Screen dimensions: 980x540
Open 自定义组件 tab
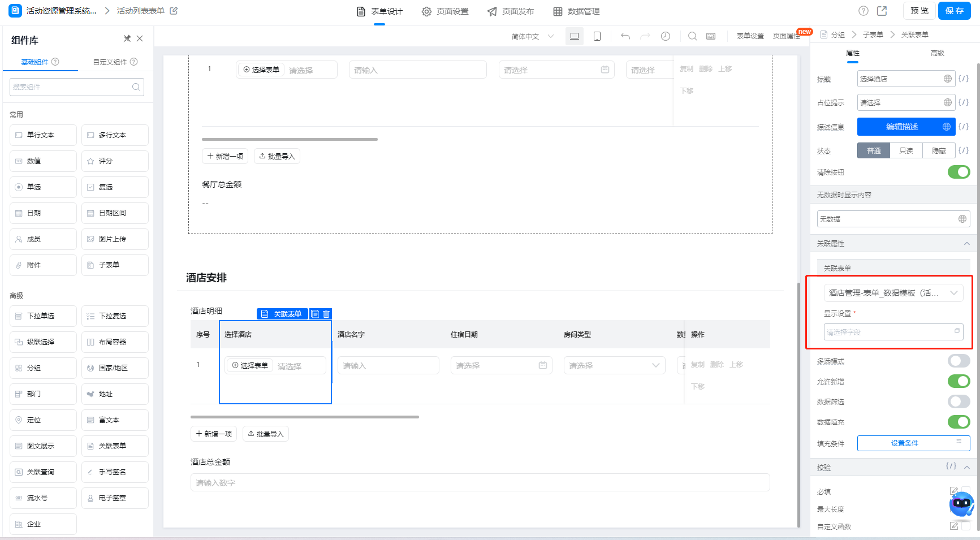point(115,62)
